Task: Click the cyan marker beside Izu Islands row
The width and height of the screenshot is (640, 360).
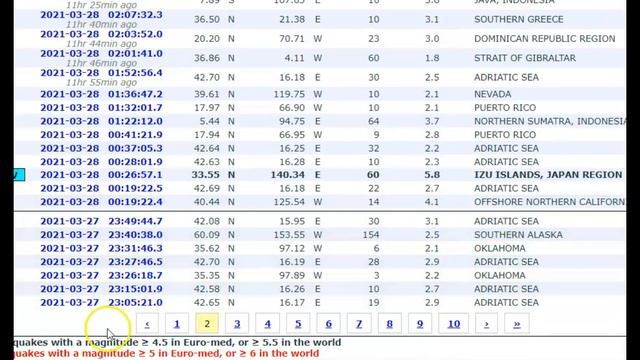Action: click(19, 175)
